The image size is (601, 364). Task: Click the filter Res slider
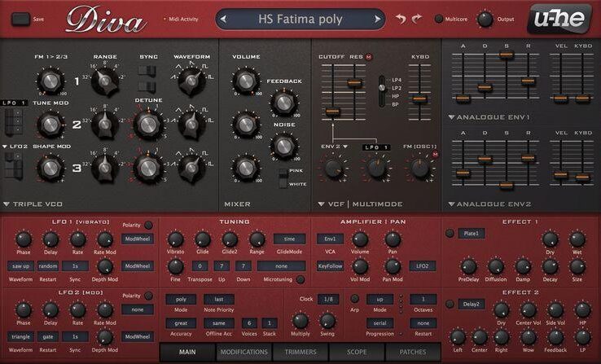[x=354, y=82]
